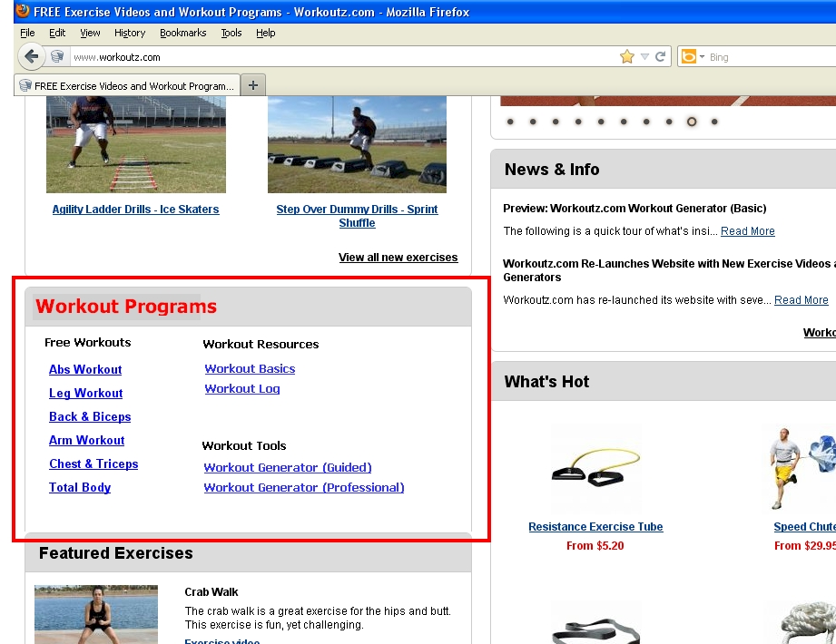
Task: Click the Firefox back arrow button
Action: tap(32, 56)
